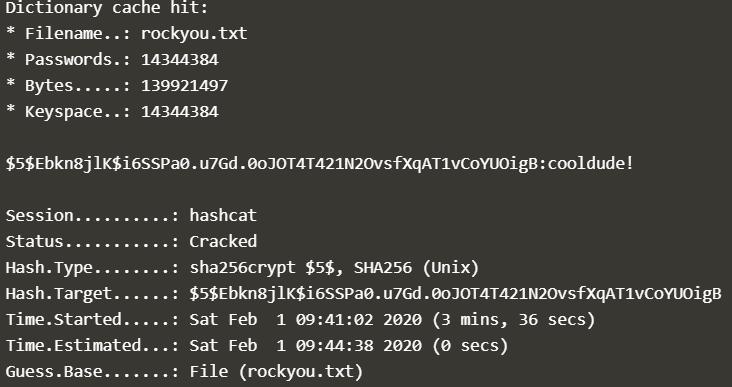The height and width of the screenshot is (387, 732).
Task: Click the Hash.Target hash string
Action: click(456, 294)
